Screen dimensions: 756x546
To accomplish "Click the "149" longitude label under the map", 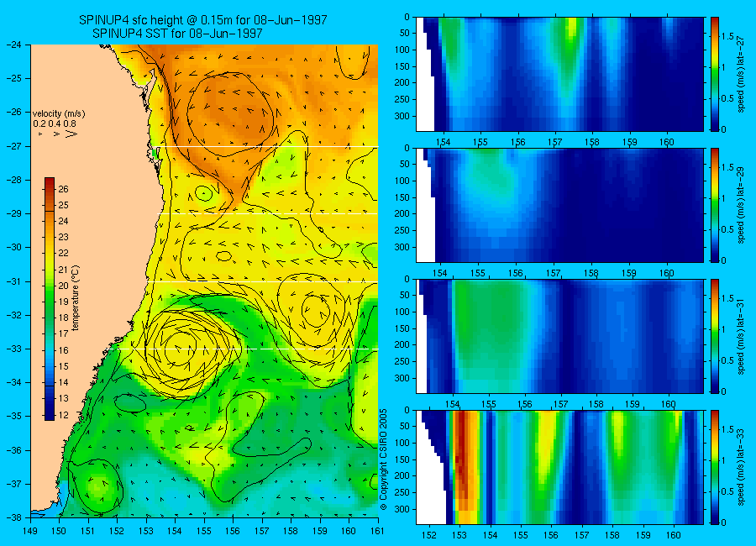I will coord(30,531).
